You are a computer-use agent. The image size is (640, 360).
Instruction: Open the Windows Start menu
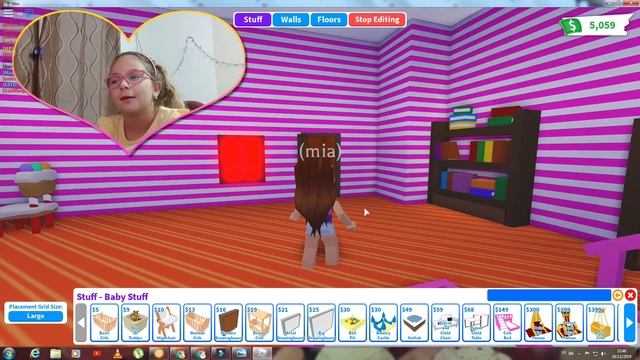pyautogui.click(x=9, y=353)
